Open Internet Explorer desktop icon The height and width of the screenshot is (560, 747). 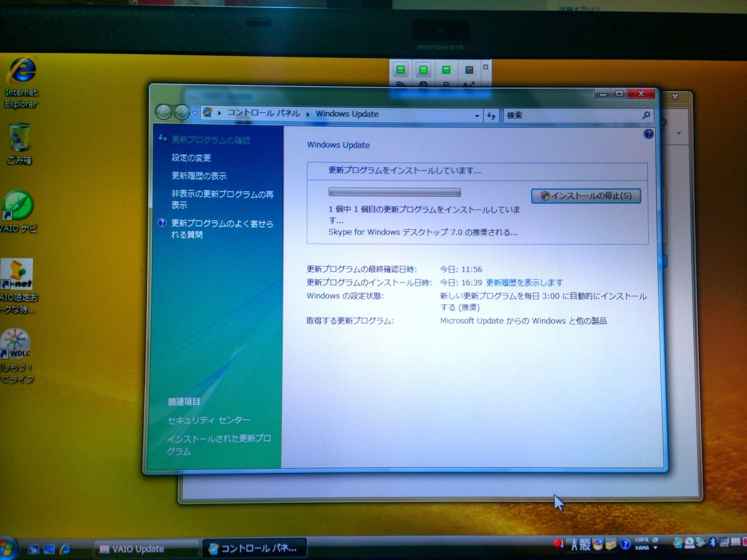[21, 82]
